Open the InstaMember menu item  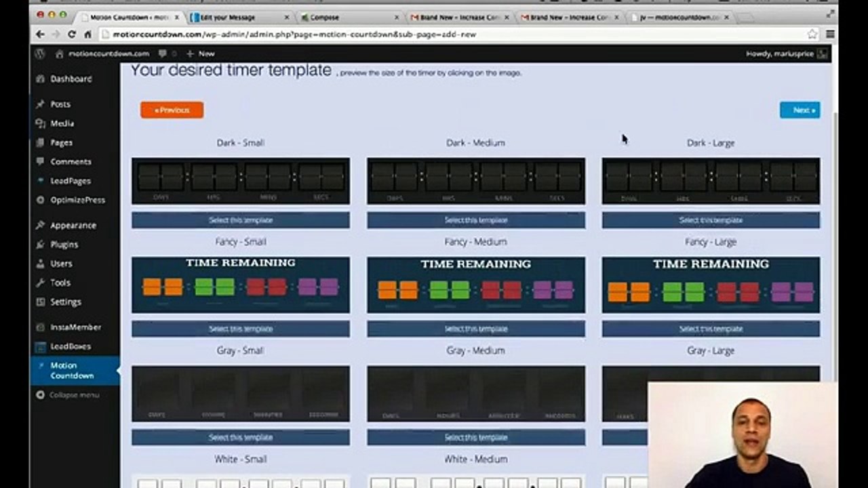[x=75, y=327]
